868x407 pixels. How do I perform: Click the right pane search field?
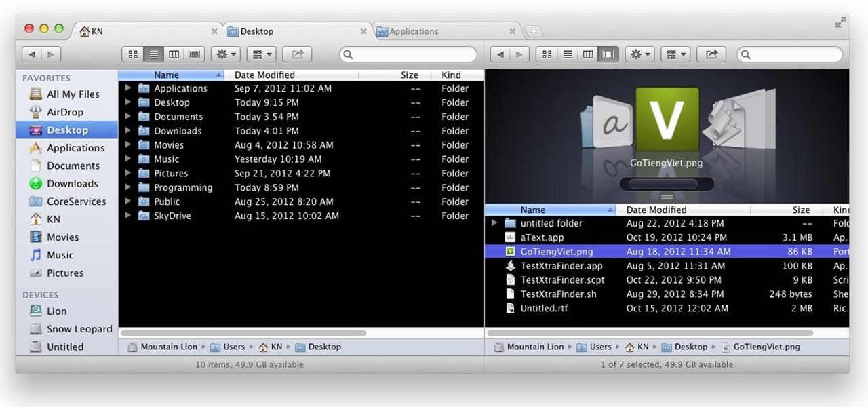(790, 54)
